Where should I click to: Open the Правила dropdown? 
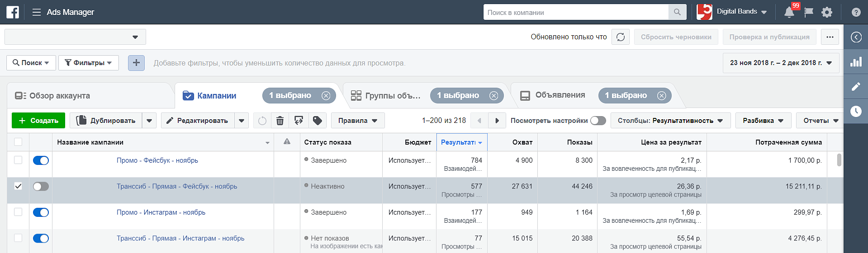[358, 121]
